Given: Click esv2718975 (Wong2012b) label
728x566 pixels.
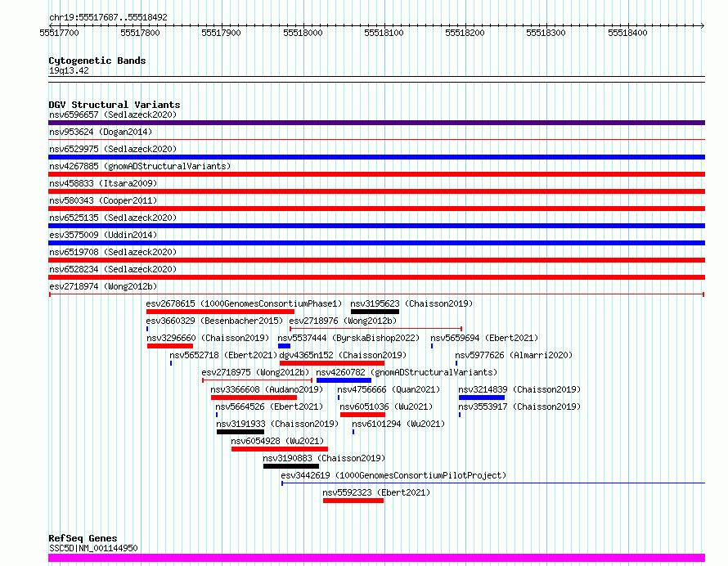Looking at the screenshot, I should click(255, 372).
